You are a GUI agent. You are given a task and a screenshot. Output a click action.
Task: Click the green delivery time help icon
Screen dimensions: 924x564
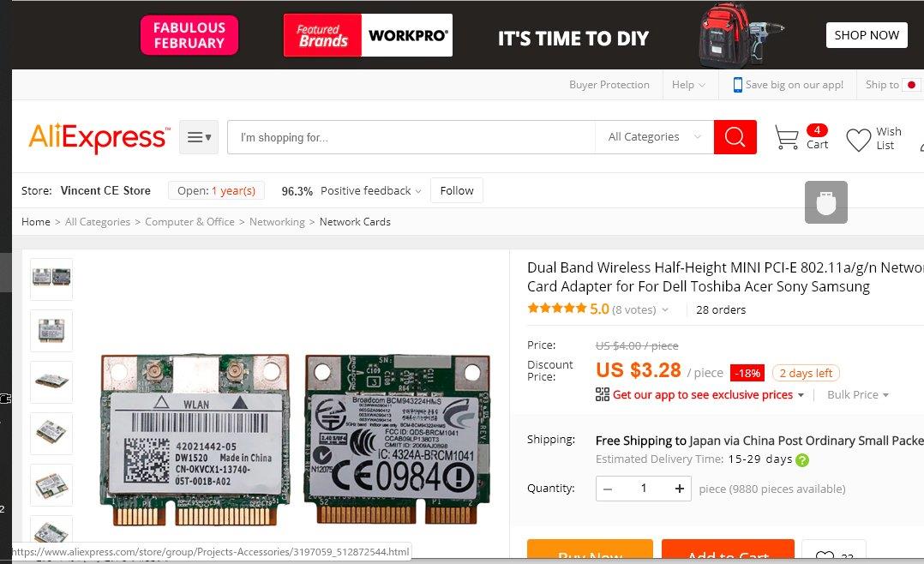click(x=802, y=460)
